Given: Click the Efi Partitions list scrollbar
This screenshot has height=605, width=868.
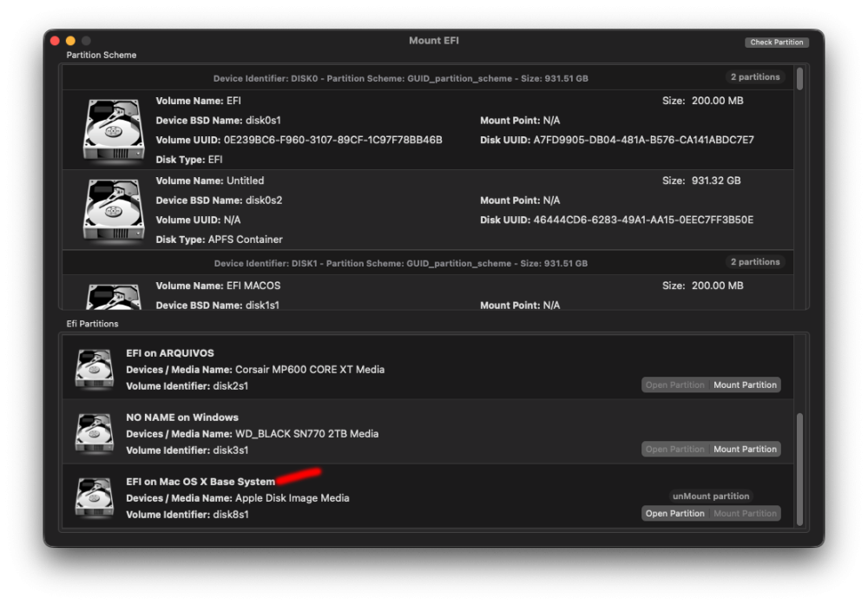Looking at the screenshot, I should coord(799,469).
